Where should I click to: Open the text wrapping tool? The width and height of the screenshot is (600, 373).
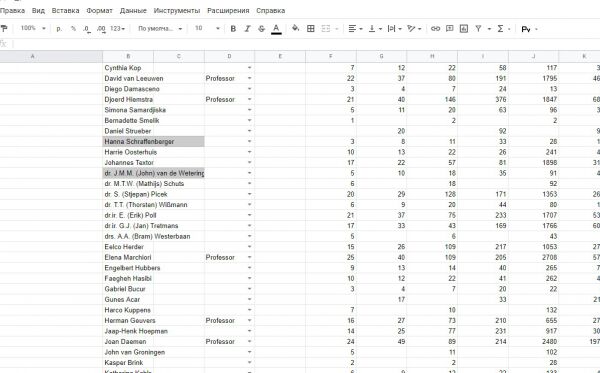tap(394, 29)
